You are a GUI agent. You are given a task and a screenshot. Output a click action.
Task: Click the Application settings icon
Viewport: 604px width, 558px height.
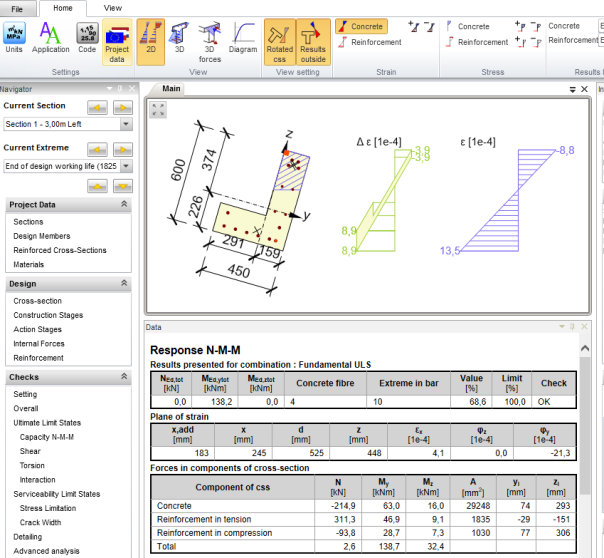click(x=50, y=36)
